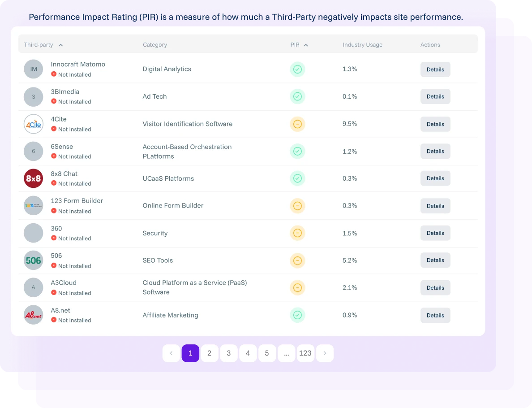The height and width of the screenshot is (408, 532).
Task: Click the A3Cloud third-party name
Action: (x=64, y=282)
